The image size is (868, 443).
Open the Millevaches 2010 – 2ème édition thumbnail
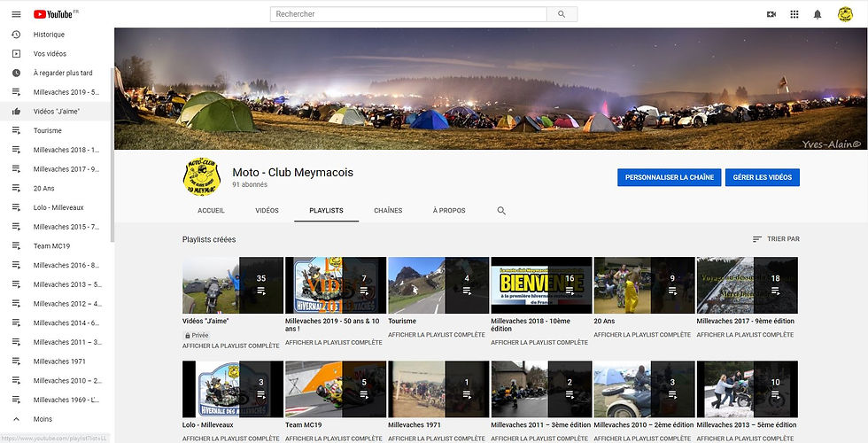pos(645,389)
